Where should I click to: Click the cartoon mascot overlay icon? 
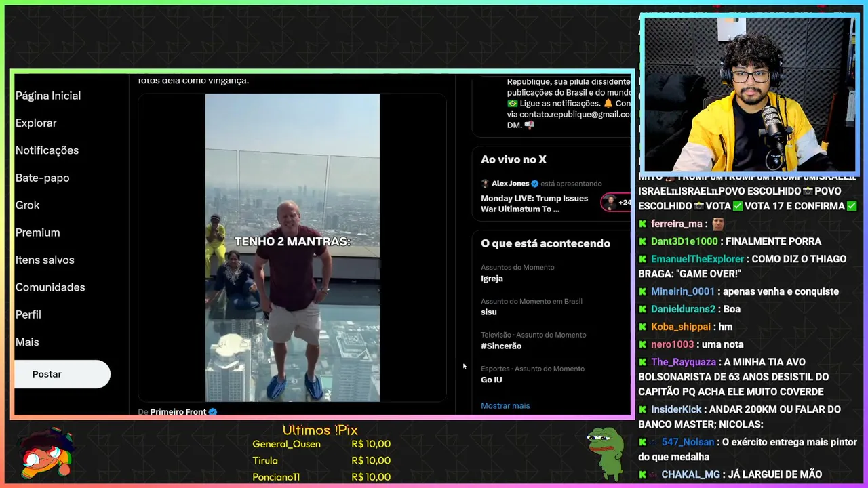pos(46,453)
